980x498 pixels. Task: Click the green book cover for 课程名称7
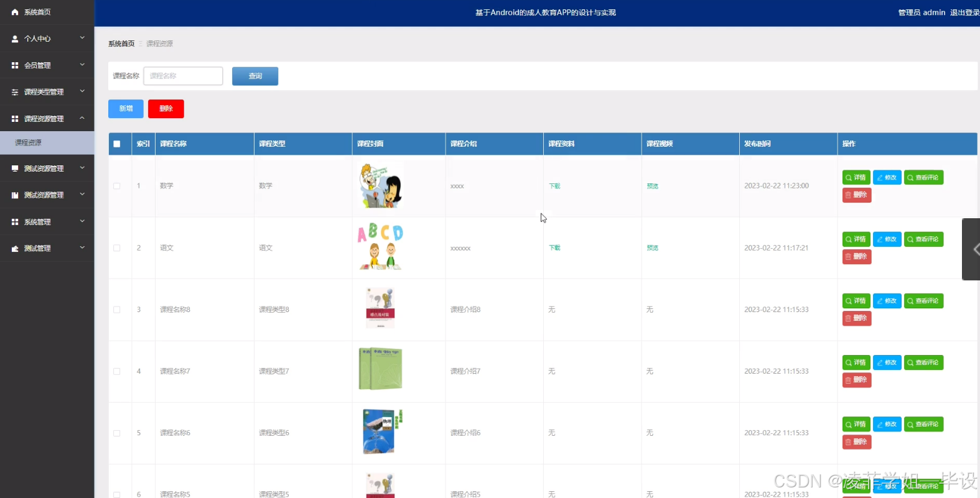[381, 369]
